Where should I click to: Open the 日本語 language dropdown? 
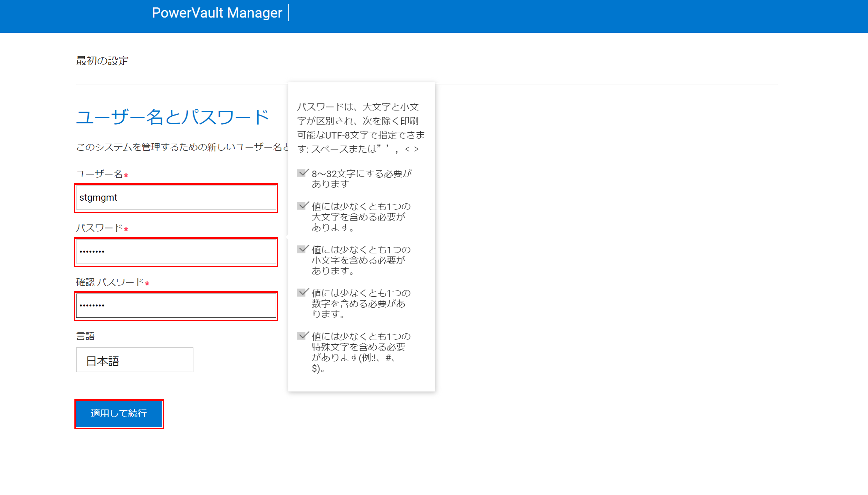[134, 360]
